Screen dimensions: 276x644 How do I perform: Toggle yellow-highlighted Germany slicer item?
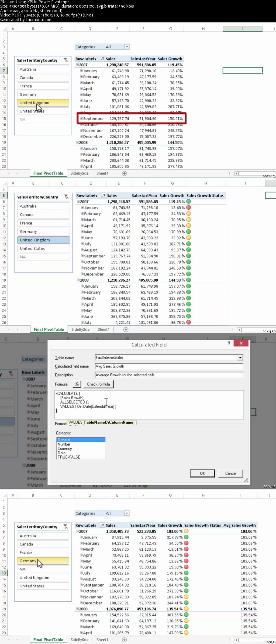43,561
